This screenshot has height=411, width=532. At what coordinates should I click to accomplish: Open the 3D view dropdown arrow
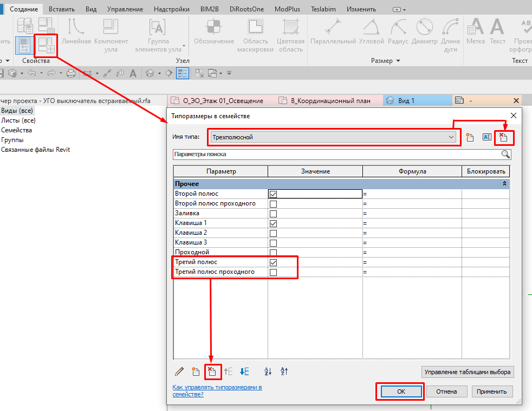point(159,73)
